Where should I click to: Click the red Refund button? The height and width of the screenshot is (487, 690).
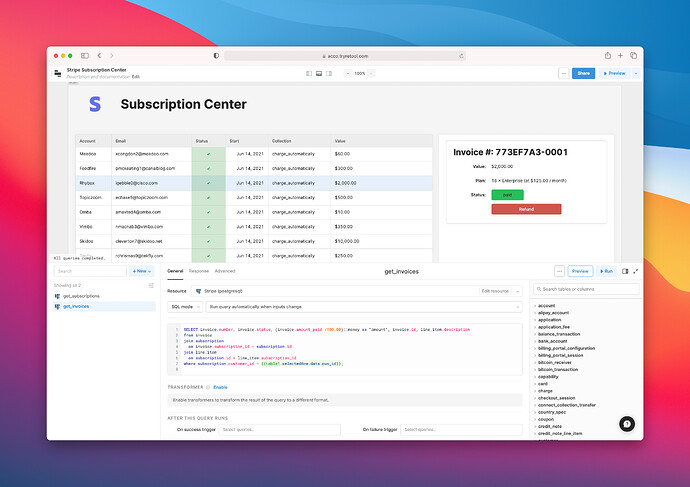pyautogui.click(x=526, y=209)
